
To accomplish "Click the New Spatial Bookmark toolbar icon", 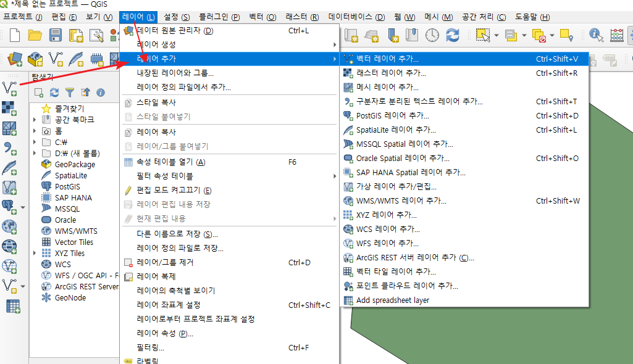I will point(392,35).
